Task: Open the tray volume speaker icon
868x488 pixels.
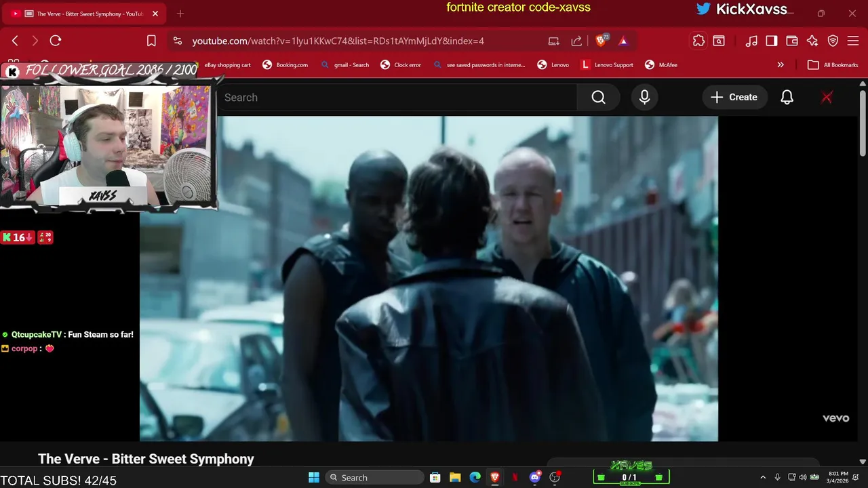Action: [x=803, y=477]
